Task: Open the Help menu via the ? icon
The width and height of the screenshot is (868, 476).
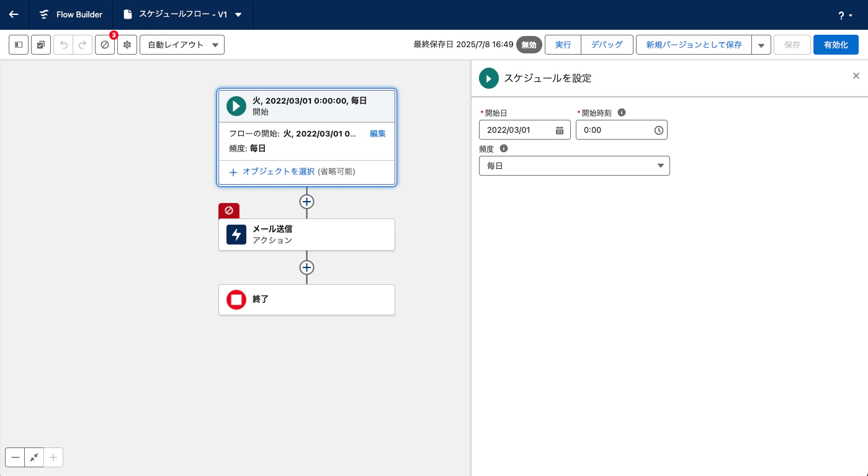Action: (x=840, y=15)
